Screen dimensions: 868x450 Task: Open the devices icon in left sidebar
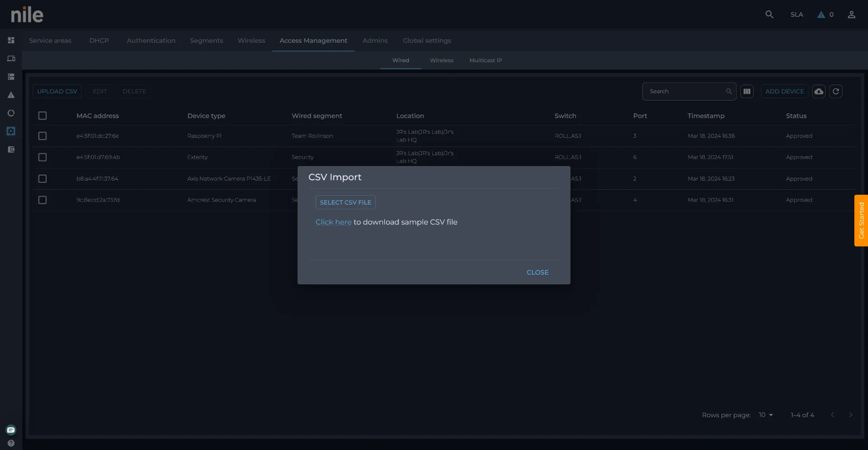point(11,58)
